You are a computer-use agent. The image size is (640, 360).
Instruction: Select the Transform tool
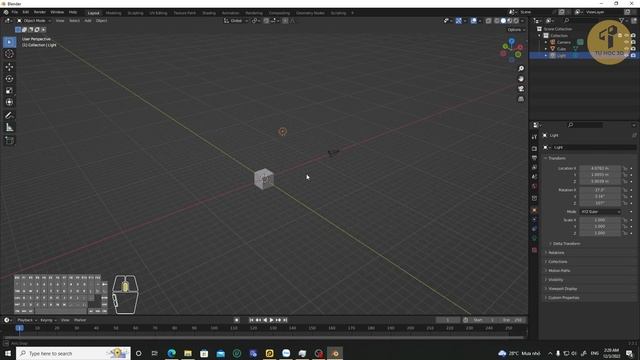[9, 102]
